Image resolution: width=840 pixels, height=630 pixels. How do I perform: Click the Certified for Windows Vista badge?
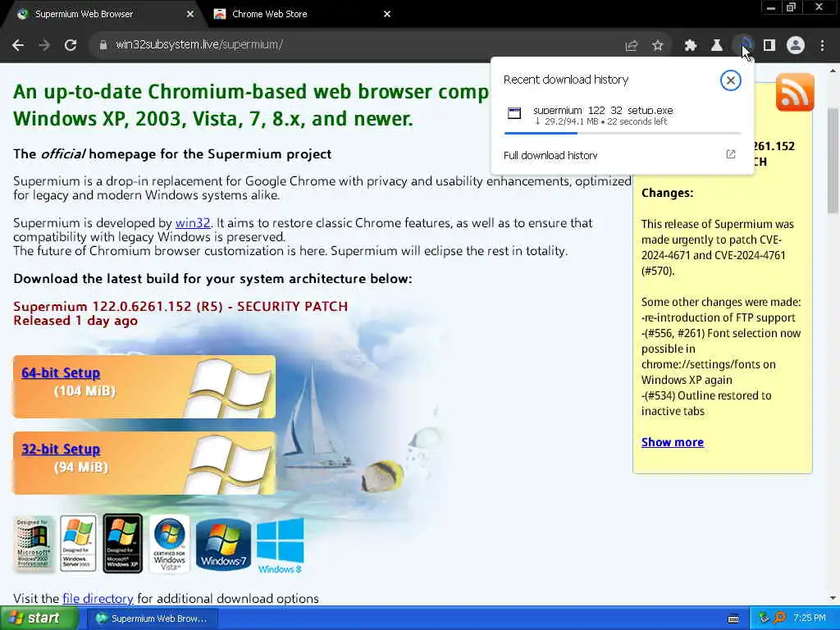point(169,544)
